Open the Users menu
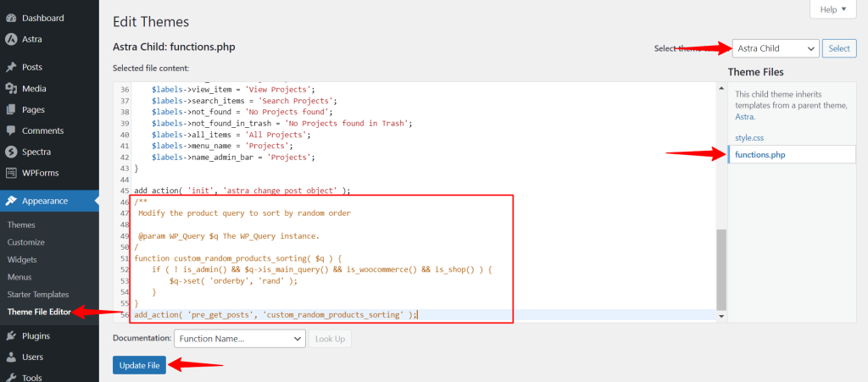The image size is (868, 382). pyautogui.click(x=33, y=357)
